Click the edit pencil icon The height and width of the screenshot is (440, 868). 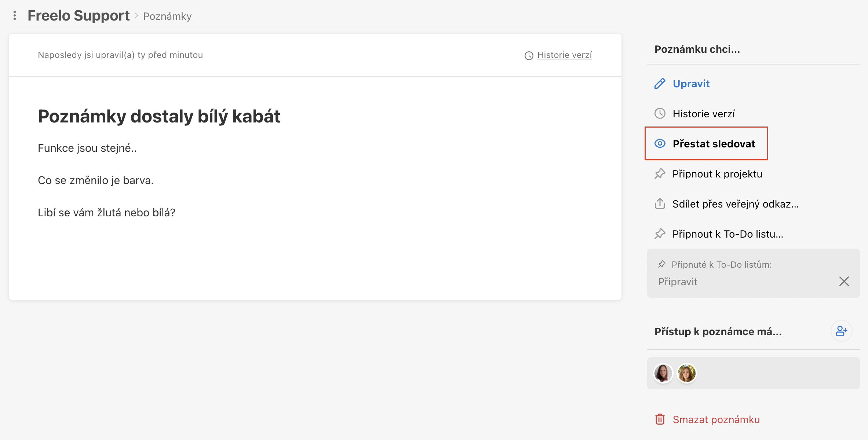click(x=660, y=83)
